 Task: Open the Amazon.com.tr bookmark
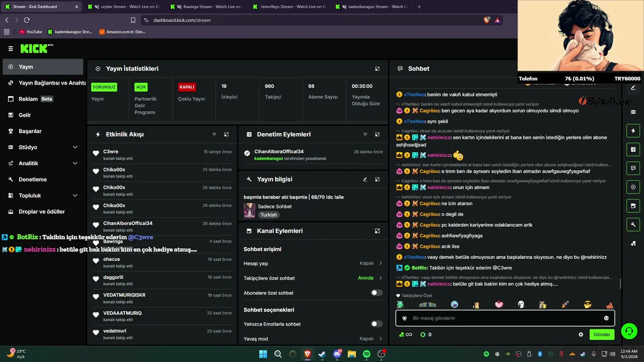(123, 32)
